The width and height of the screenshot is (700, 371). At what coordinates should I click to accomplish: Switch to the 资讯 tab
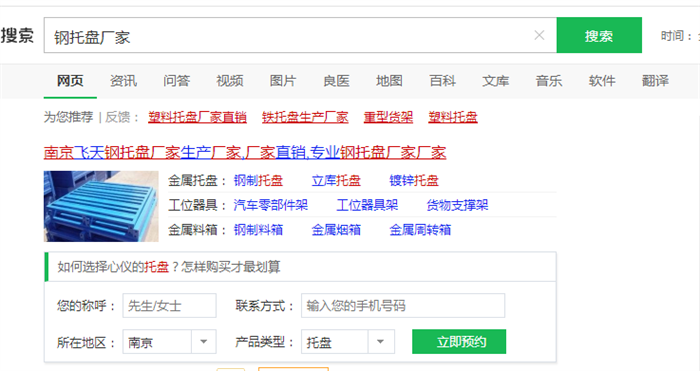point(123,81)
